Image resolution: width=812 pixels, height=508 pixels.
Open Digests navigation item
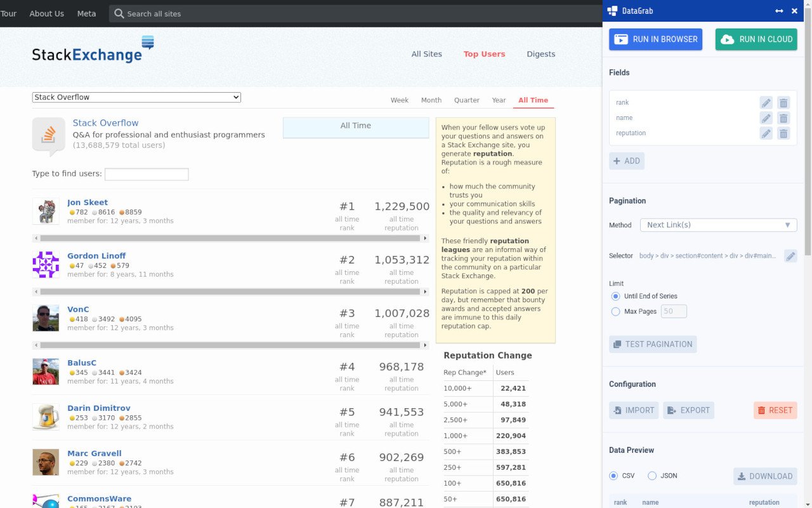541,54
